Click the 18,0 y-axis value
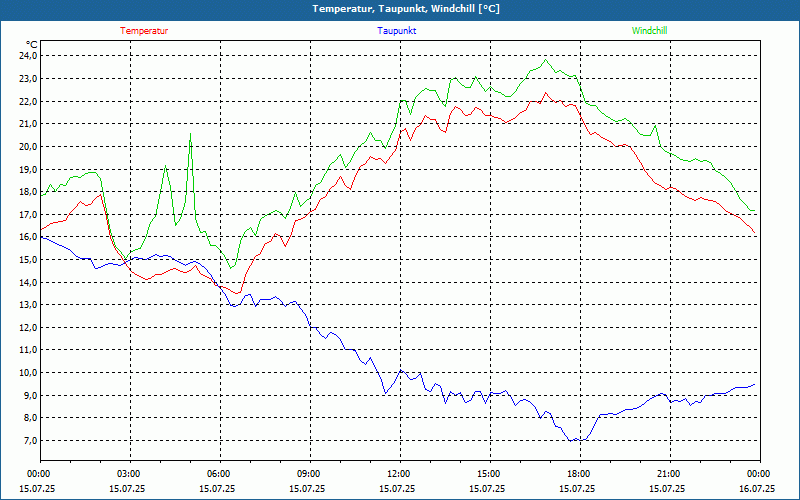This screenshot has height=500, width=800. pyautogui.click(x=29, y=192)
